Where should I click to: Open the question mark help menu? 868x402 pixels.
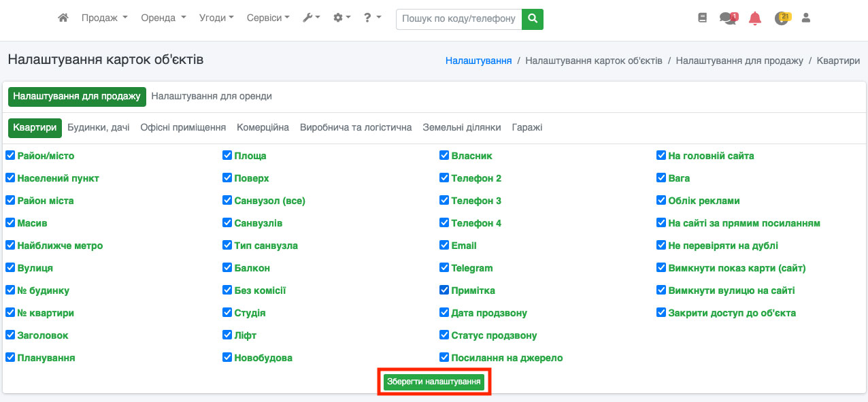pos(372,18)
